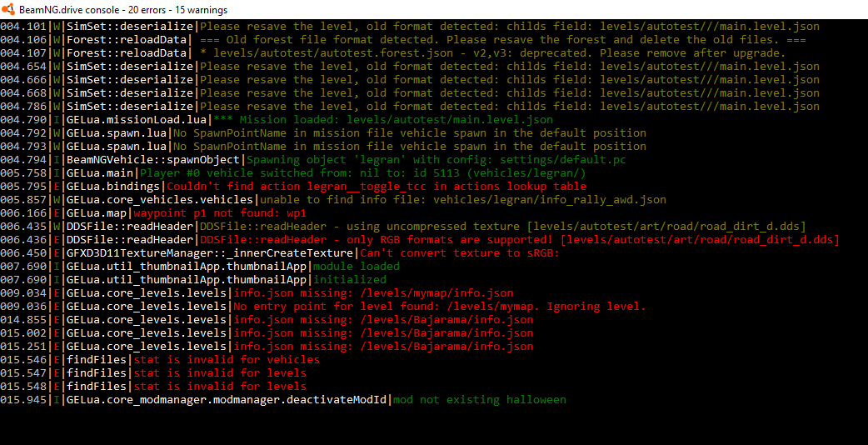868x445 pixels.
Task: Click the thumbnailApp 'module loaded' line
Action: pyautogui.click(x=200, y=266)
